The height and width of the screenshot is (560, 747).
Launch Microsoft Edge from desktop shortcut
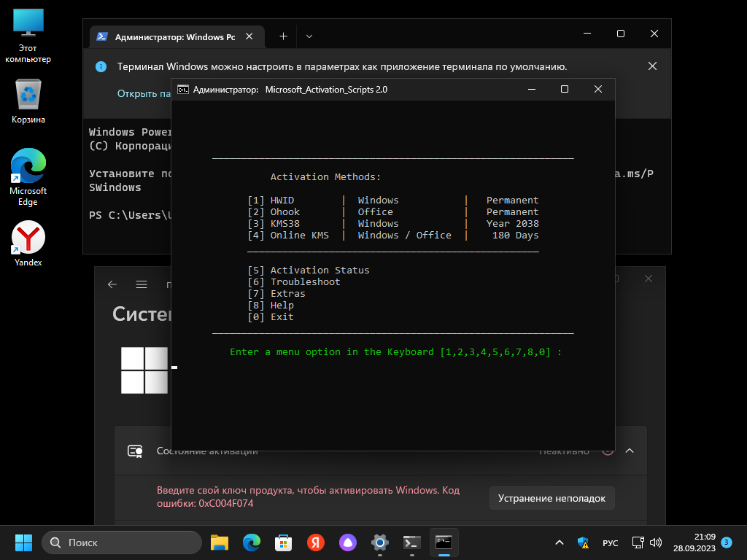pos(28,177)
